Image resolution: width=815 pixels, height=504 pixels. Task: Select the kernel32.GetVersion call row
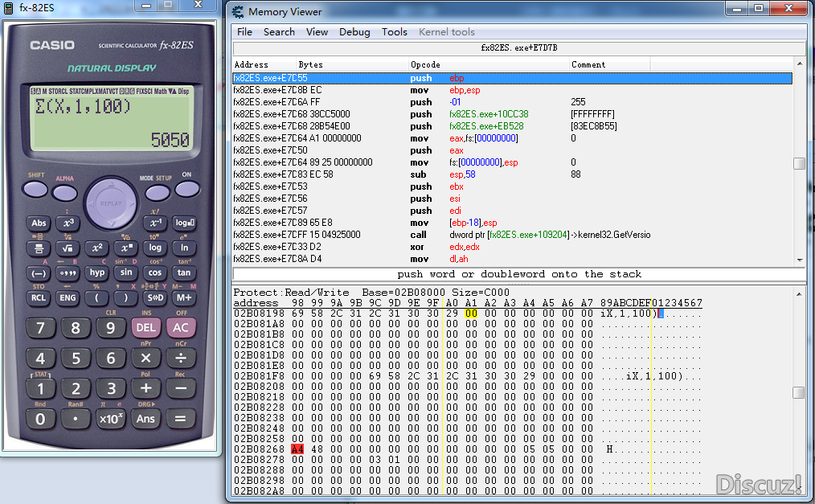pos(512,235)
